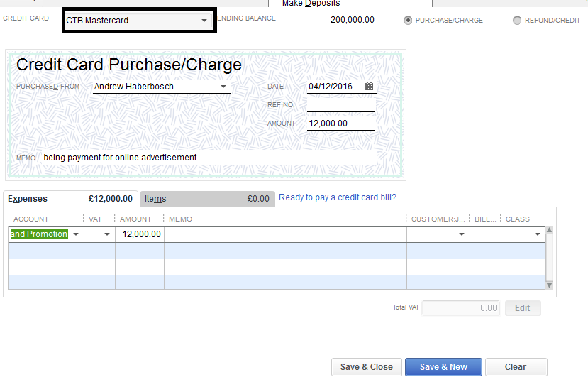Image resolution: width=588 pixels, height=377 pixels.
Task: Select the Purchase/Charge radio button
Action: point(408,21)
